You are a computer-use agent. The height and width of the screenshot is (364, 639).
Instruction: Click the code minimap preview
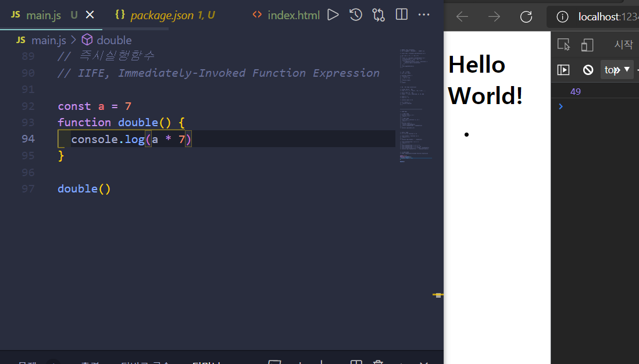(x=416, y=106)
